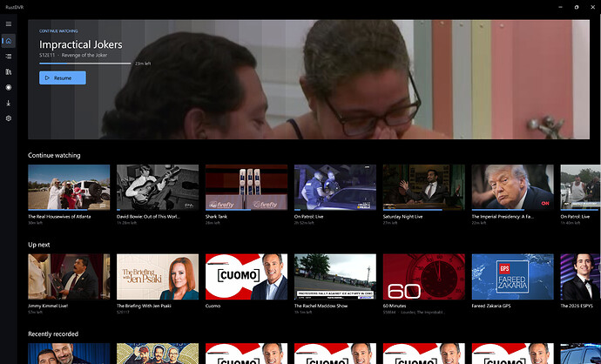Click the "Up next" section heading
The height and width of the screenshot is (364, 601).
click(38, 245)
